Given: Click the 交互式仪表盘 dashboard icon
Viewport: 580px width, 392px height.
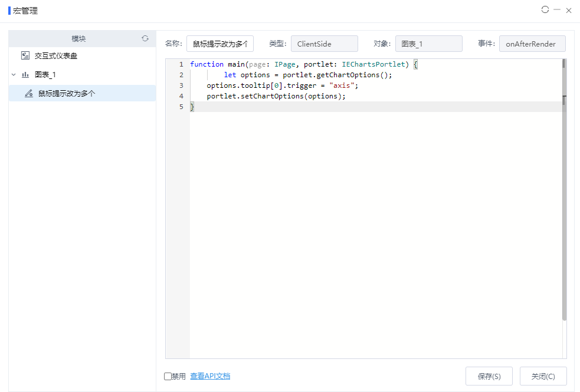Looking at the screenshot, I should coord(25,56).
